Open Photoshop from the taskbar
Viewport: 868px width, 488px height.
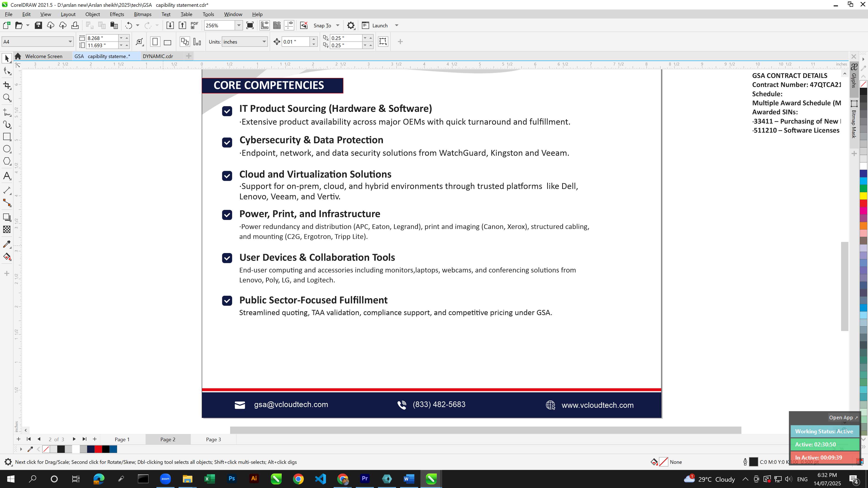click(x=232, y=479)
